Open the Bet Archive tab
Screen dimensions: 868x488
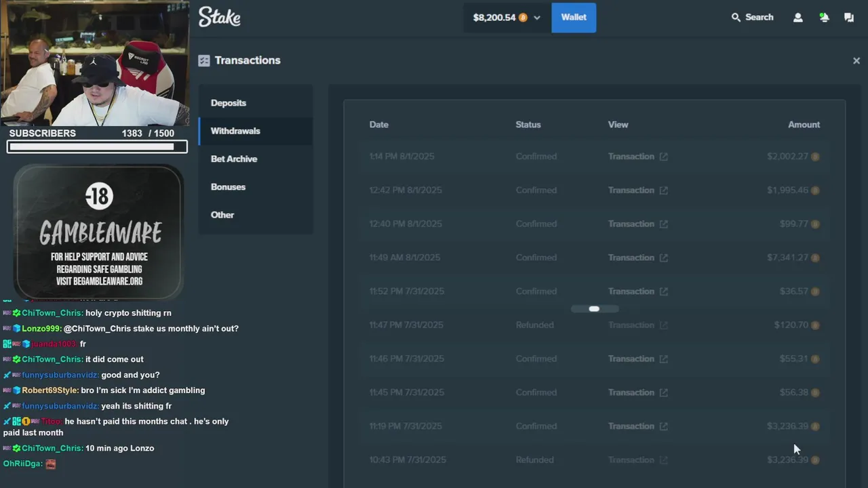256,159
